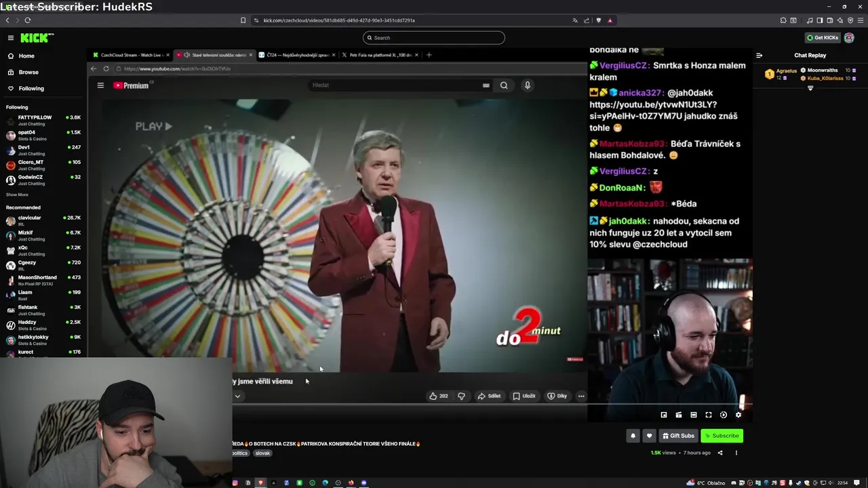
Task: Clip the Kick video
Action: (x=679, y=415)
